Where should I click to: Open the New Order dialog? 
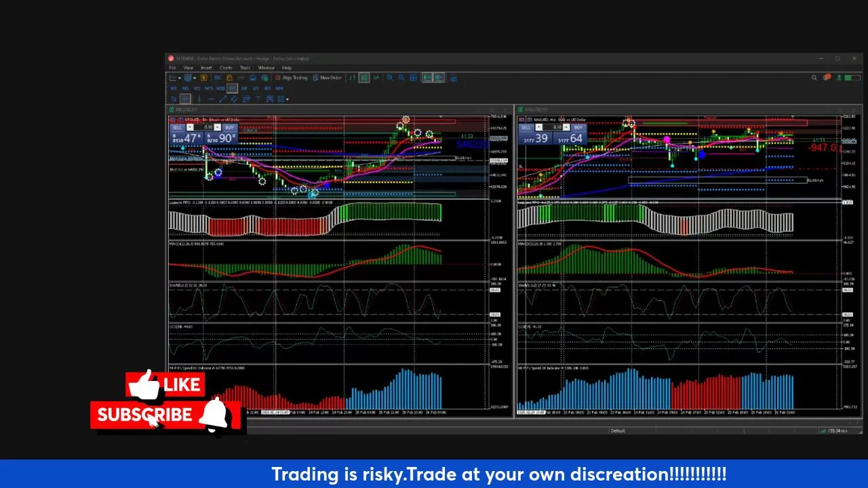tap(328, 78)
